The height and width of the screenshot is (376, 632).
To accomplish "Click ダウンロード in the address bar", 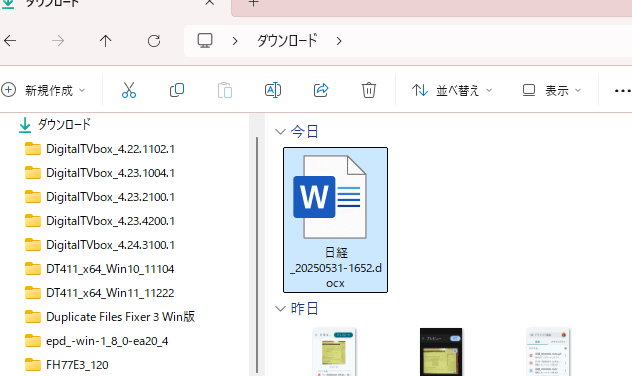I will tap(287, 41).
